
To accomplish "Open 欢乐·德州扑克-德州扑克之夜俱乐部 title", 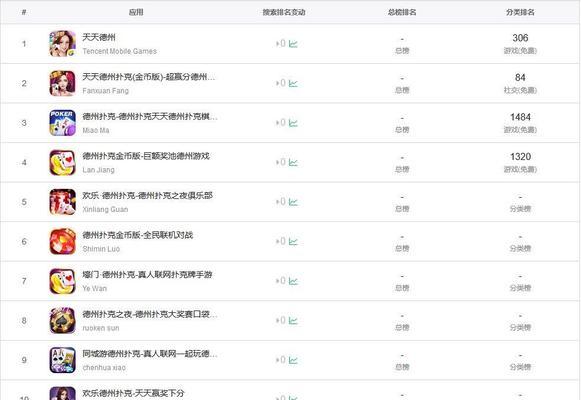I will [x=147, y=195].
